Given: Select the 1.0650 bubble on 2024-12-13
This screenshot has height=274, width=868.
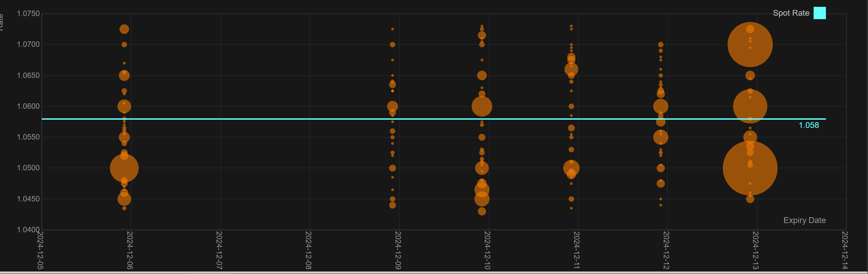Looking at the screenshot, I should click(x=750, y=75).
